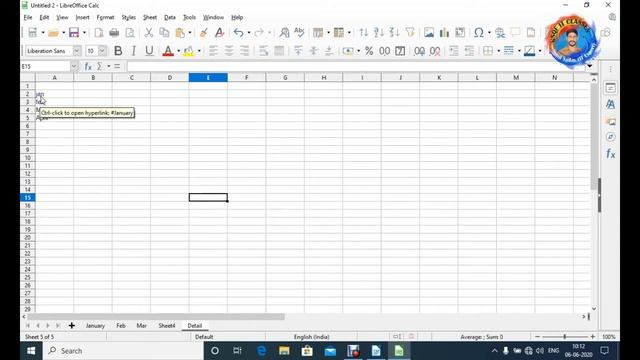Switch to the Feb sheet tab
Viewport: 640px width, 360px height.
coord(121,326)
